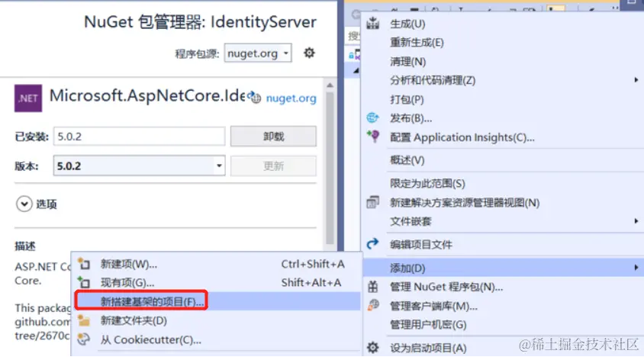Viewport: 644px width, 357px height.
Task: Click the Manage NuGet Packages icon
Action: pos(372,286)
